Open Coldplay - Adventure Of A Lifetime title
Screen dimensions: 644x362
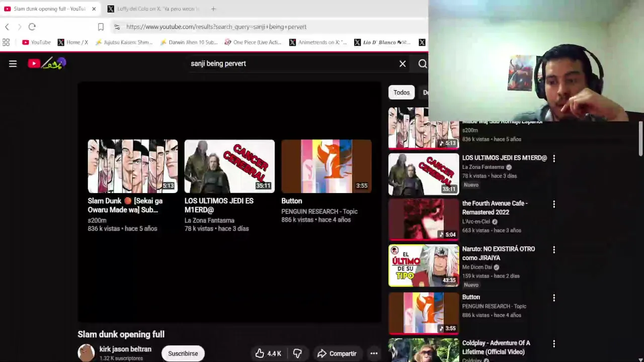click(496, 347)
